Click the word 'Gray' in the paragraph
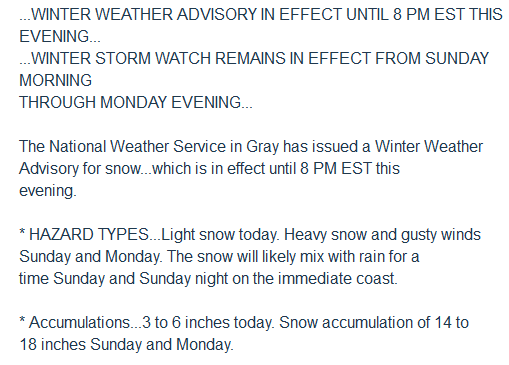The height and width of the screenshot is (365, 509). coord(262,147)
